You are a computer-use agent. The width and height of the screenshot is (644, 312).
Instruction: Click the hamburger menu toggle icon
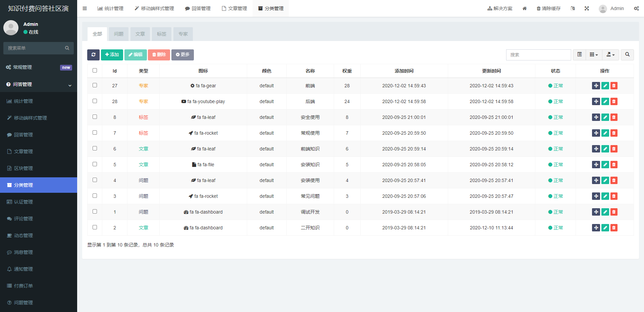pyautogui.click(x=85, y=8)
